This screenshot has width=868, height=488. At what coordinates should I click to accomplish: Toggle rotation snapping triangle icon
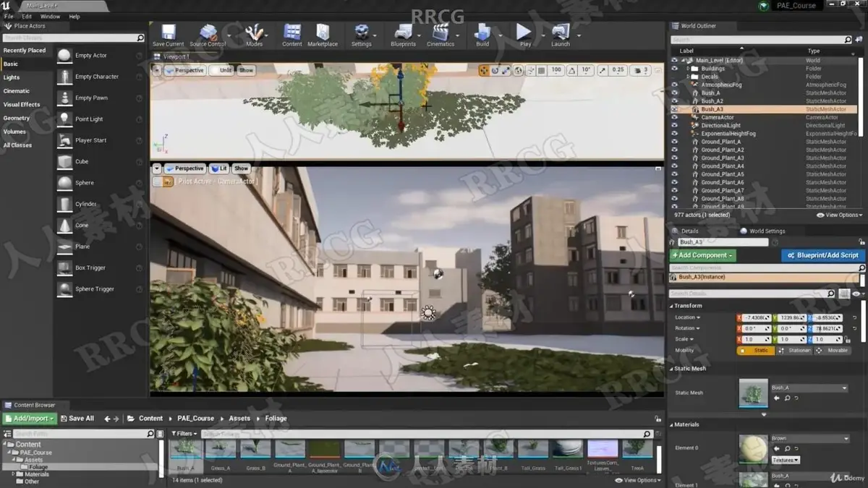click(x=571, y=70)
